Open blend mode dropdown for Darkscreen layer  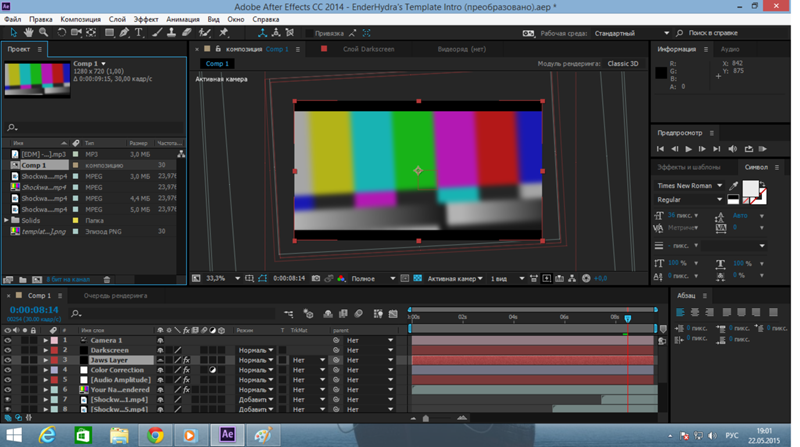click(x=256, y=351)
